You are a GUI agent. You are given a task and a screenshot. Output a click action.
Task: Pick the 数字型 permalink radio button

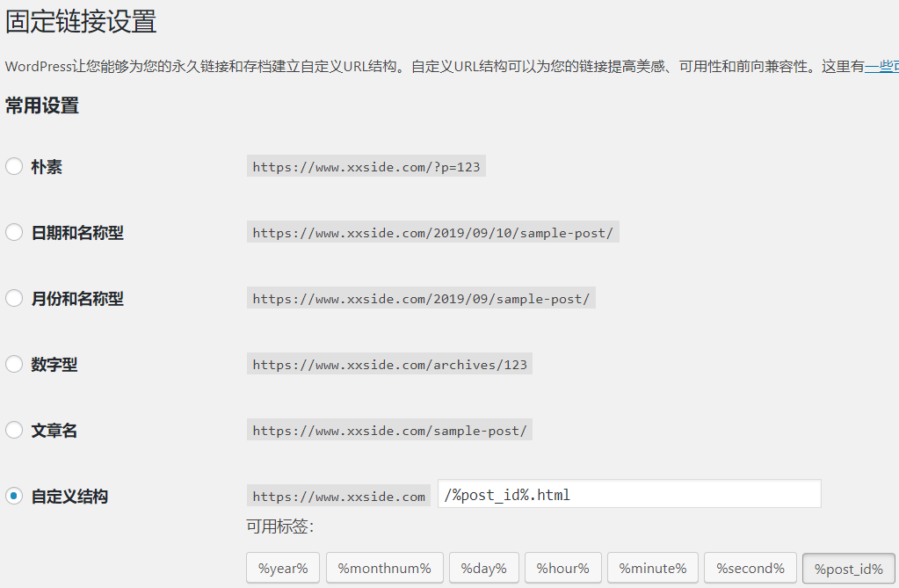tap(14, 364)
